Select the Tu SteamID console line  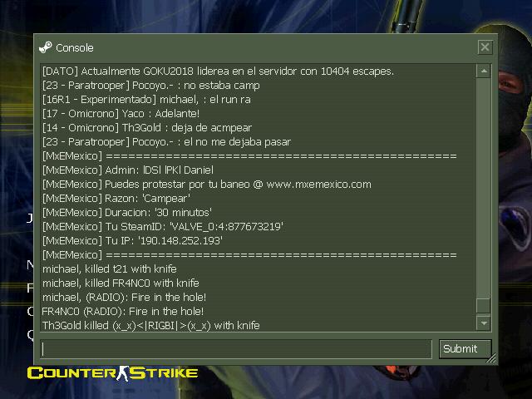(163, 227)
